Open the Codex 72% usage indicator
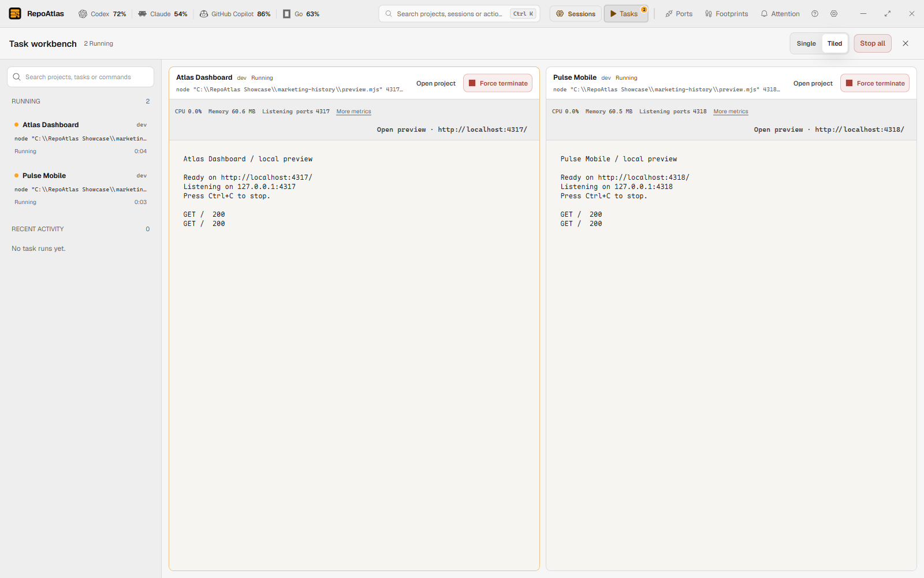Image resolution: width=924 pixels, height=578 pixels. (x=102, y=14)
